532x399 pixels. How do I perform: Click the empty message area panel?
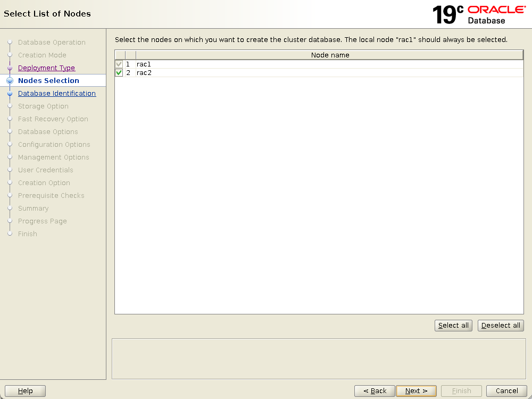click(319, 359)
